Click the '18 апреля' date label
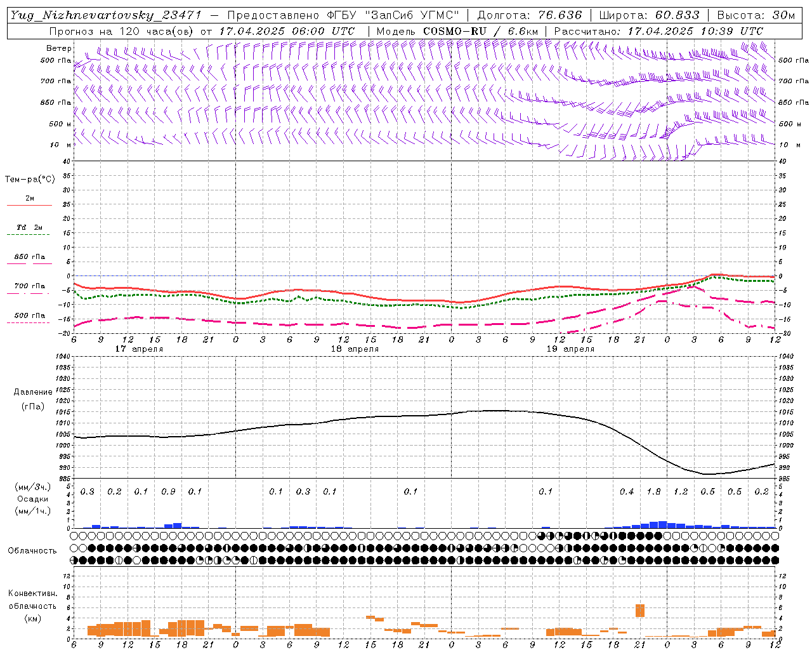The height and width of the screenshot is (650, 812). click(355, 349)
